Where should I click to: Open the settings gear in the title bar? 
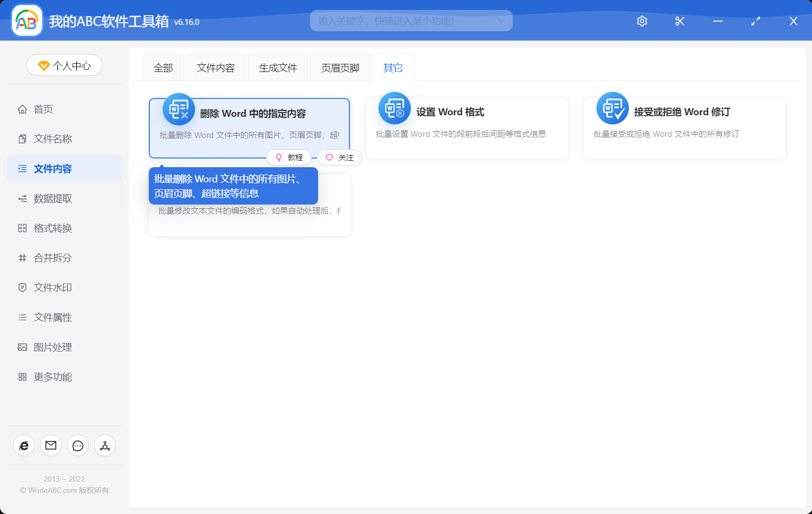tap(642, 21)
